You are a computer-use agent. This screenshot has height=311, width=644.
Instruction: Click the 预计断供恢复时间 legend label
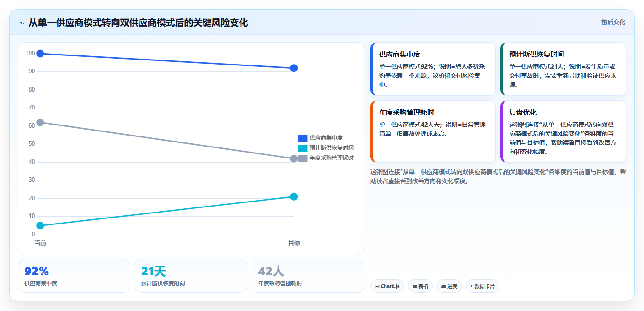pyautogui.click(x=331, y=148)
